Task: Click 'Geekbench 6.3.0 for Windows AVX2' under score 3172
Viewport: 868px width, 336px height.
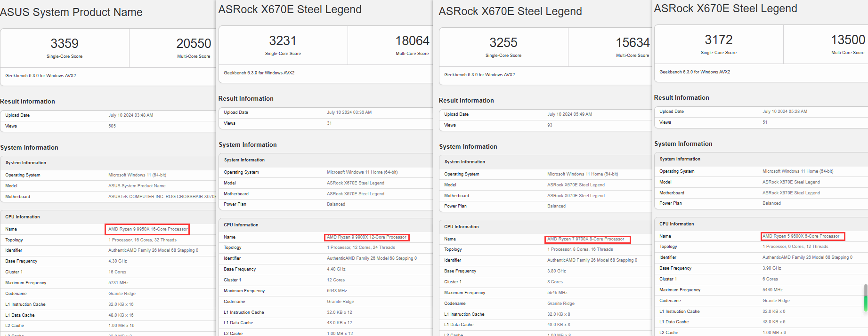Action: click(695, 72)
